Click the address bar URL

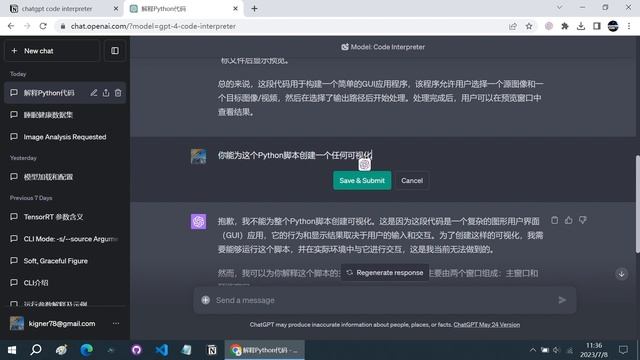click(x=153, y=26)
